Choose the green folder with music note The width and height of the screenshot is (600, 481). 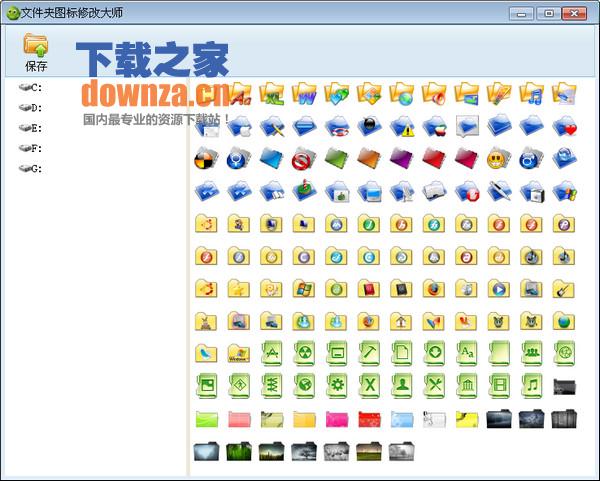[x=532, y=386]
